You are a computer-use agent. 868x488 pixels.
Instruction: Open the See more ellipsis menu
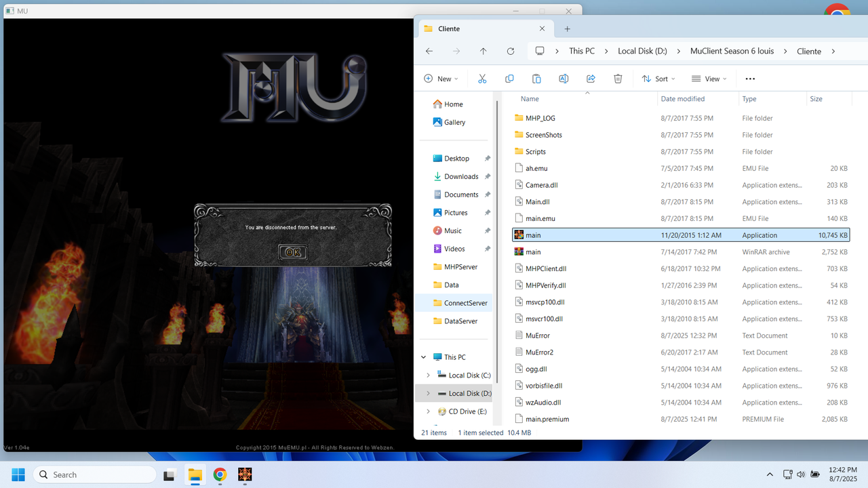(x=750, y=79)
